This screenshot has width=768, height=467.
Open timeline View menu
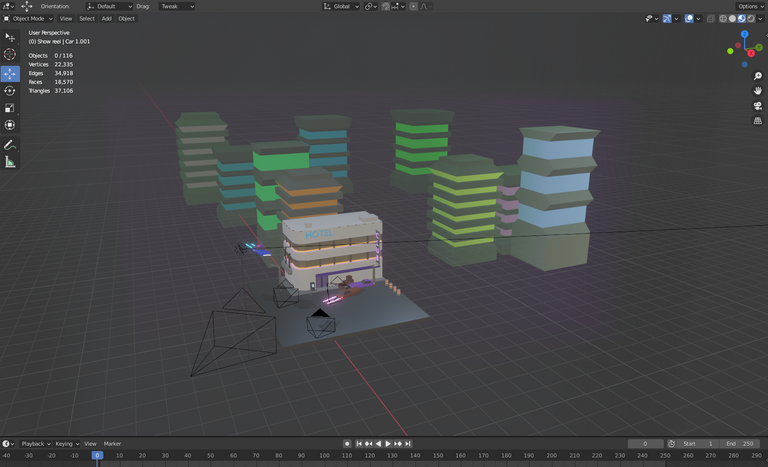coord(90,443)
